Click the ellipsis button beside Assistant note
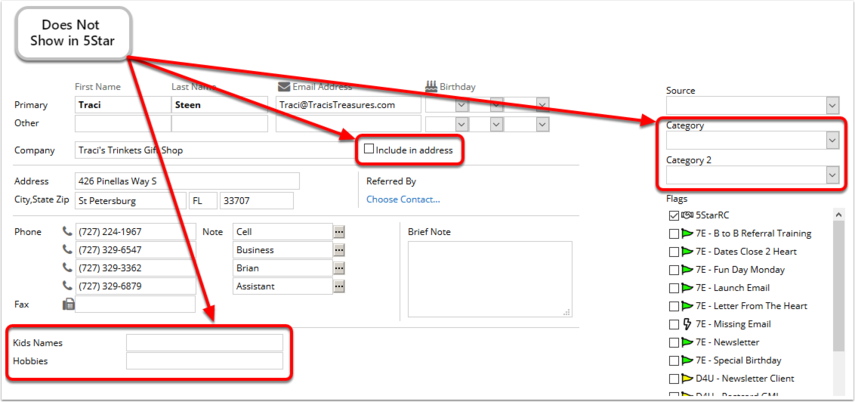Image resolution: width=855 pixels, height=402 pixels. (x=339, y=287)
